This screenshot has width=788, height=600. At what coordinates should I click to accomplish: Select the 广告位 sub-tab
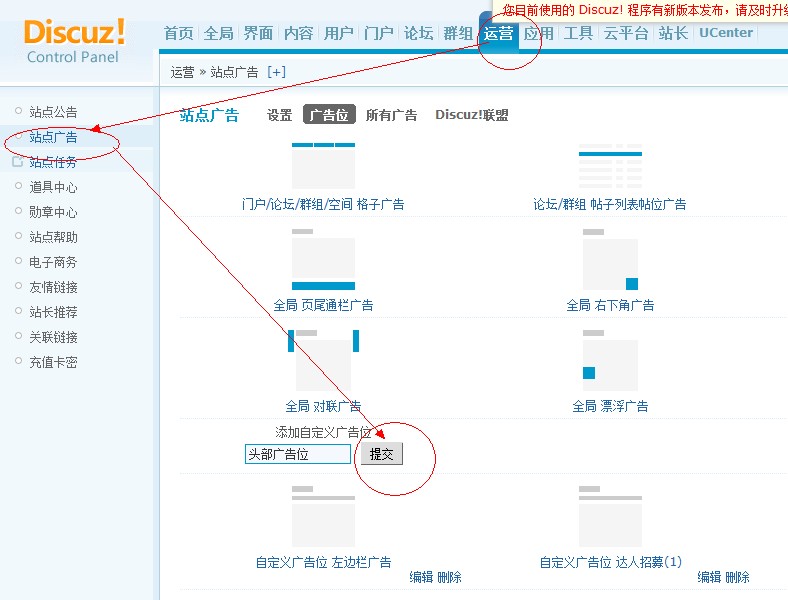pos(329,115)
